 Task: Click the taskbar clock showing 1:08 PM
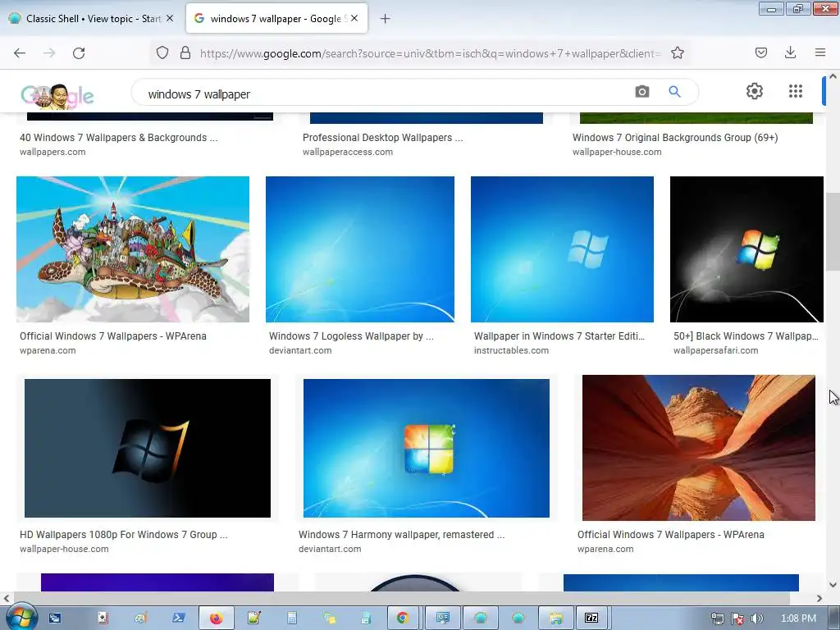click(x=798, y=619)
